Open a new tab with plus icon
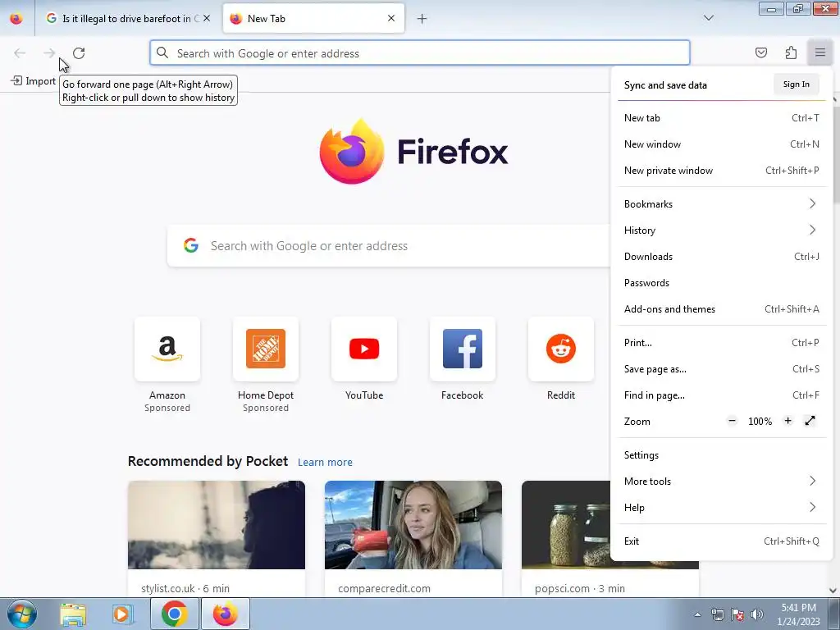 pyautogui.click(x=422, y=19)
